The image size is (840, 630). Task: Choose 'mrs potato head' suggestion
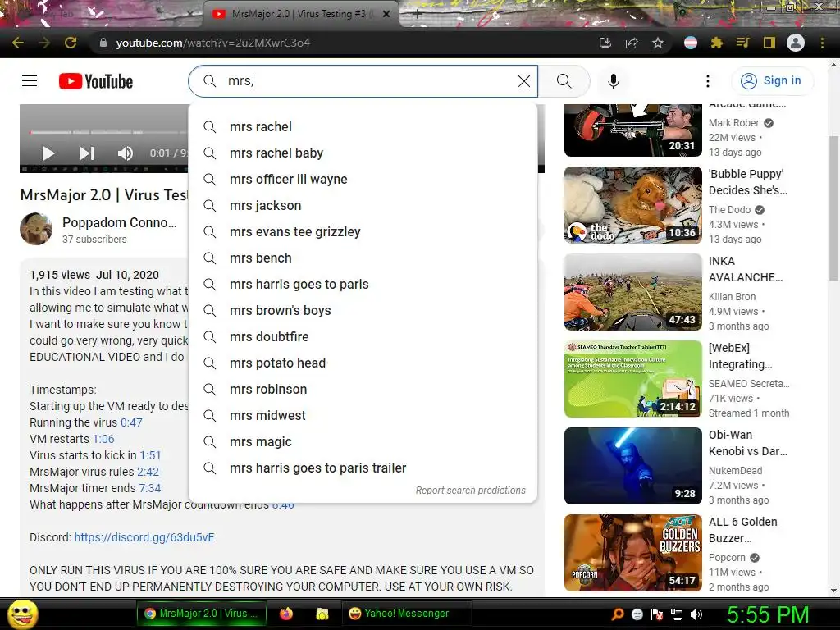[x=363, y=363]
